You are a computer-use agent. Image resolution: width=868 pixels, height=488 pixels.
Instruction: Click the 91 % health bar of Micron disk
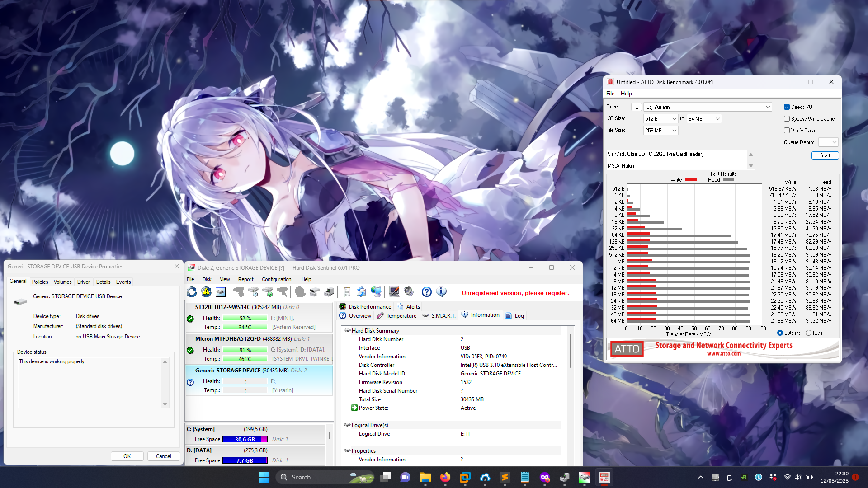point(245,350)
